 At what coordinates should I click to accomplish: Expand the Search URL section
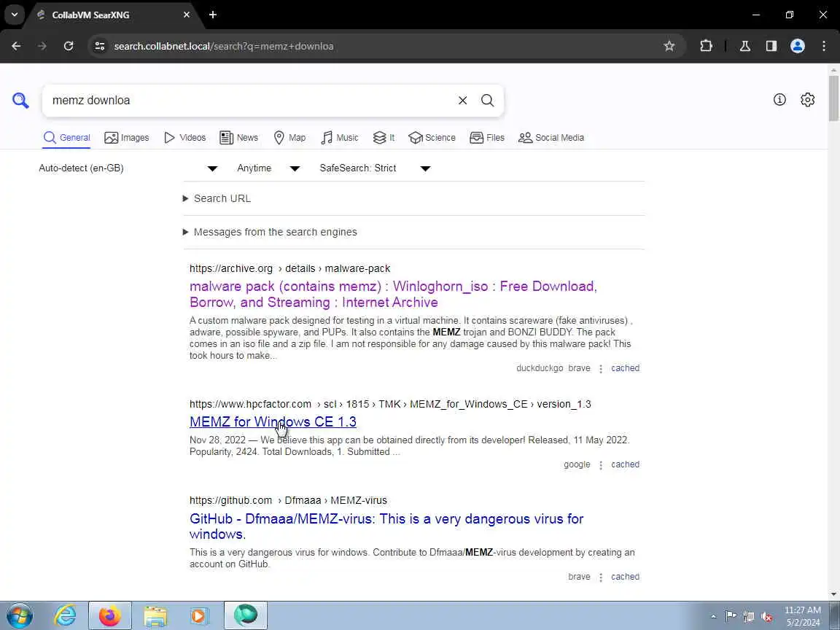coord(217,199)
